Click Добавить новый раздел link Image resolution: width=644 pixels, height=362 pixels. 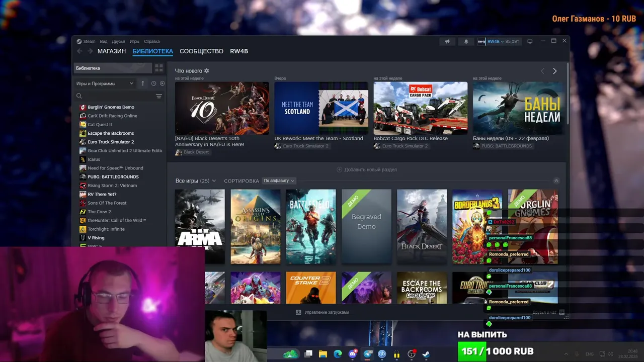[x=370, y=169]
